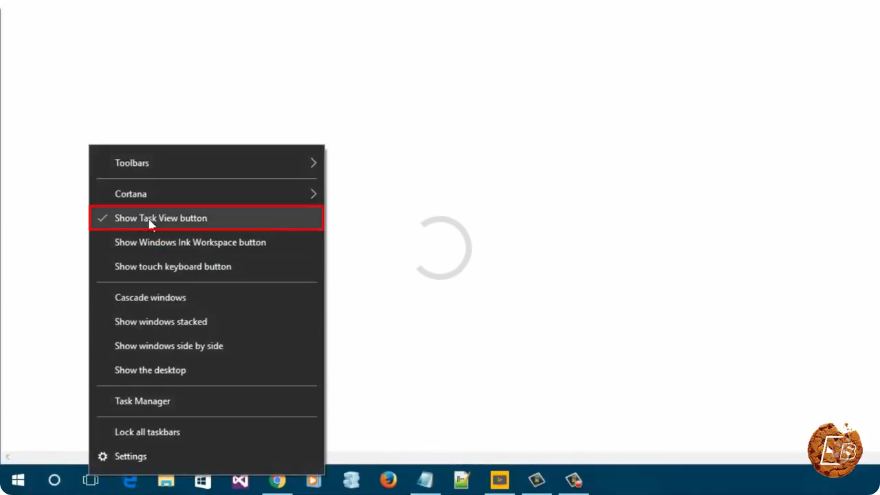The image size is (880, 495).
Task: Launch Visual Studio from the taskbar
Action: coord(240,480)
